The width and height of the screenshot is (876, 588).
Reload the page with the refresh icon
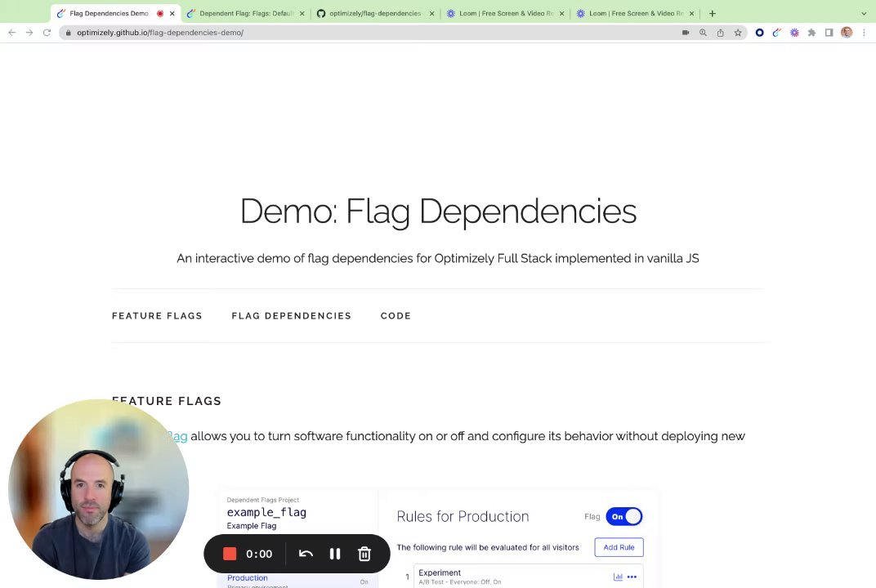pyautogui.click(x=47, y=33)
